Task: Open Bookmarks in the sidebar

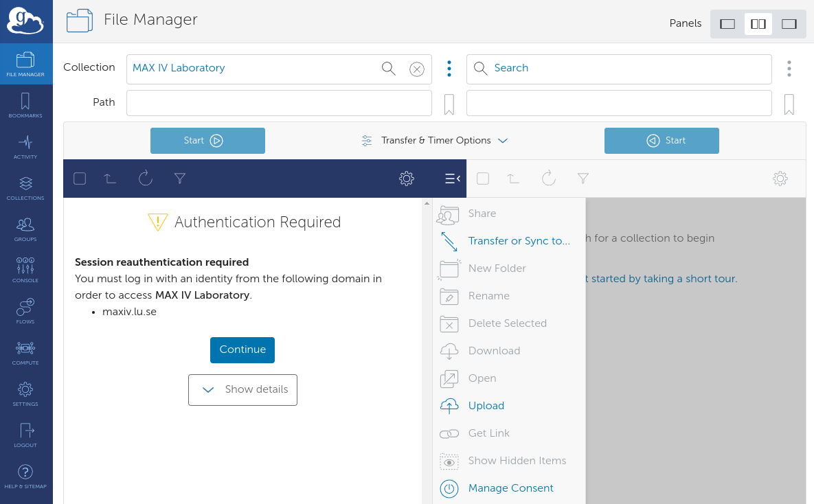Action: click(25, 106)
